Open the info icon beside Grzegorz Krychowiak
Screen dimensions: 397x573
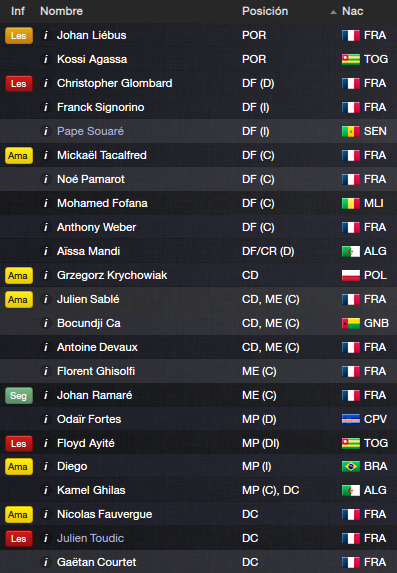[x=46, y=275]
